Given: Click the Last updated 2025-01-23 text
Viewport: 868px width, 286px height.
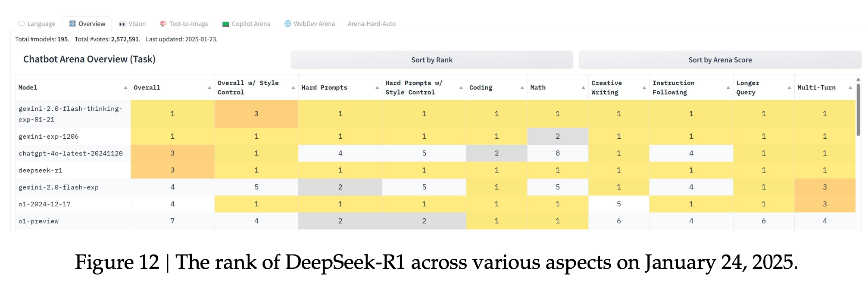Looking at the screenshot, I should coord(181,39).
